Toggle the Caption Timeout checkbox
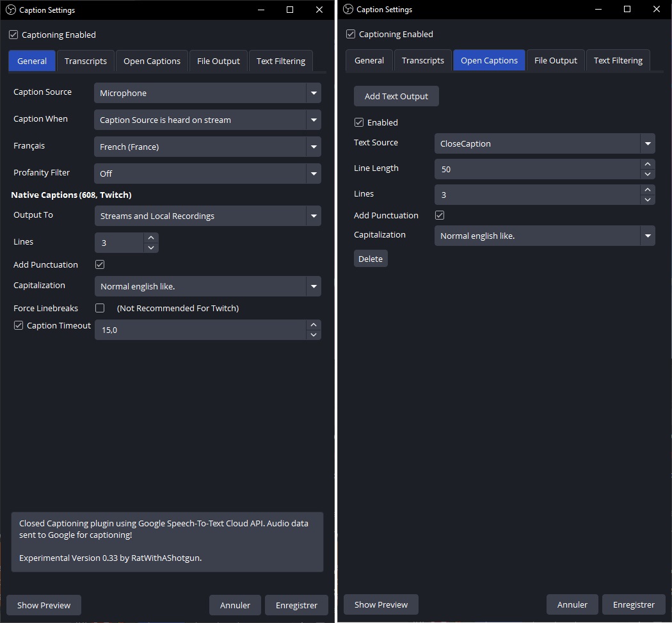672x623 pixels. (19, 325)
